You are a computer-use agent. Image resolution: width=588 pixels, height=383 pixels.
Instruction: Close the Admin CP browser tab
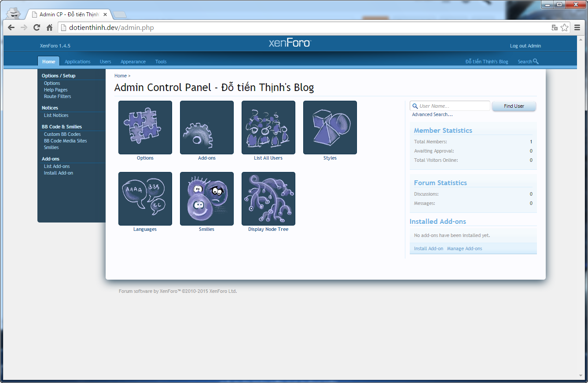pos(105,15)
